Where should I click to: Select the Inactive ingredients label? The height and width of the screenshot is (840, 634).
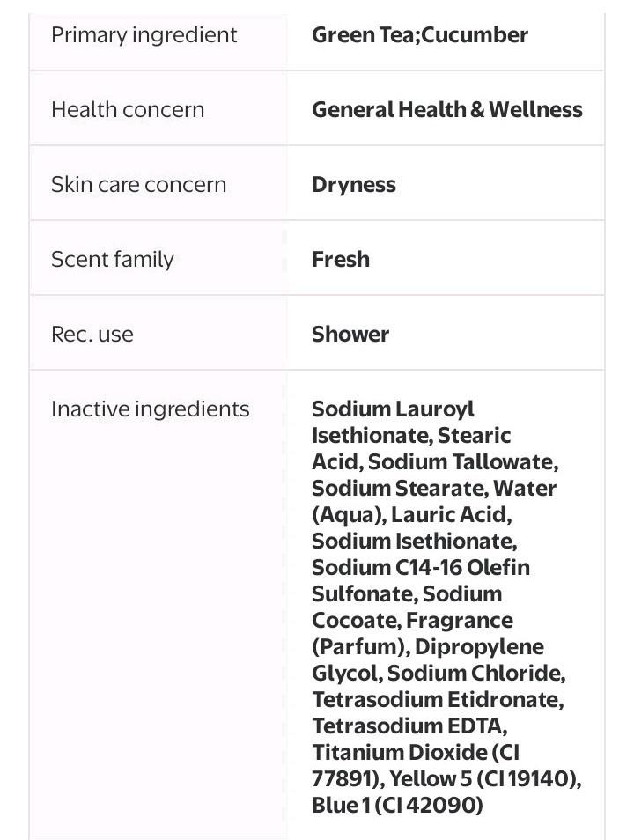click(x=150, y=409)
